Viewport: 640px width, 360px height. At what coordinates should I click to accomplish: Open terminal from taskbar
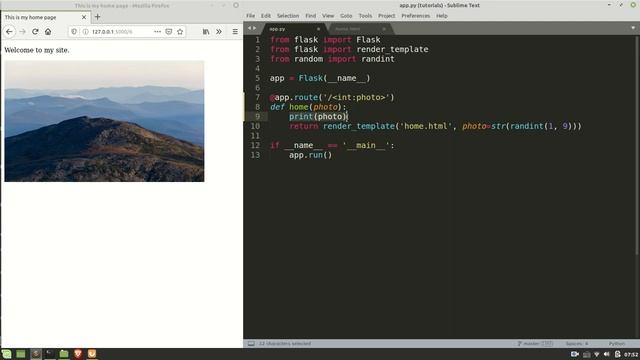coord(49,354)
